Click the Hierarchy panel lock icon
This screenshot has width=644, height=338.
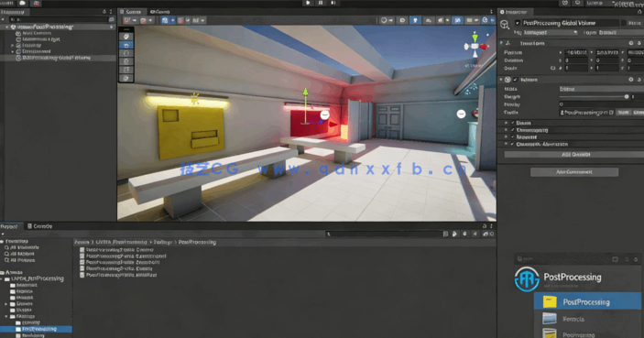104,12
